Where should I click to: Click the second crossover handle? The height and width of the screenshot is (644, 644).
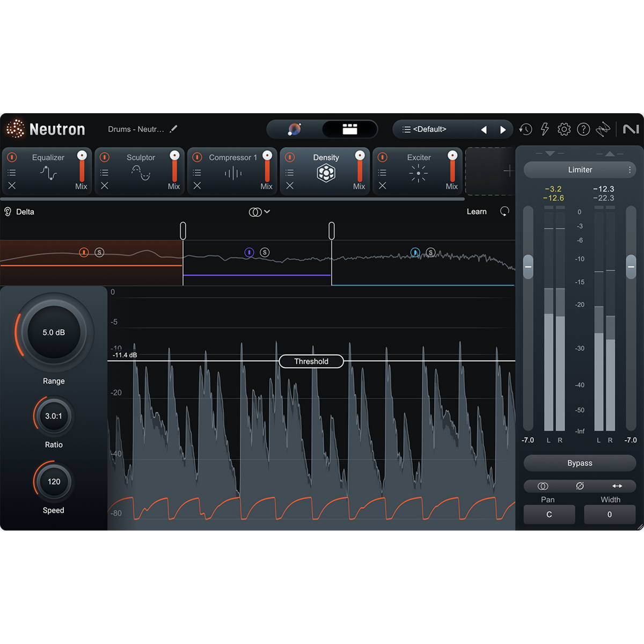332,231
